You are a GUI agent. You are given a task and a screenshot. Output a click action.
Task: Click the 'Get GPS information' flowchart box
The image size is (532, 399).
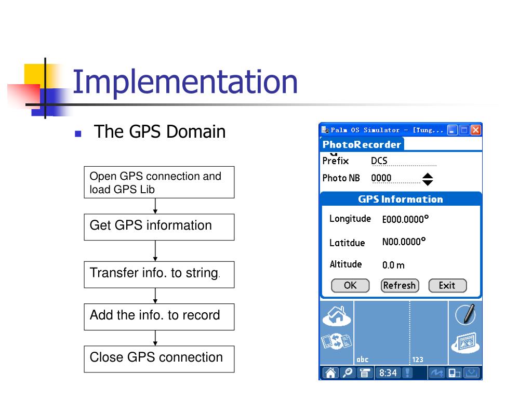point(159,227)
